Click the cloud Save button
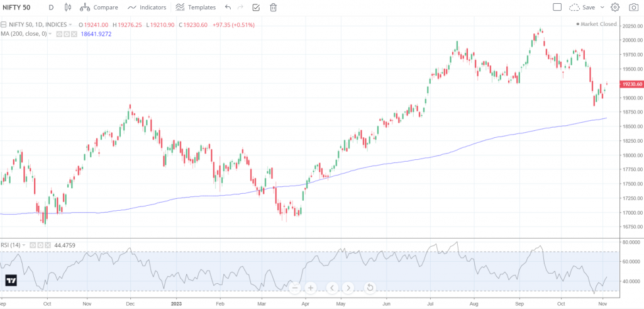This screenshot has width=644, height=309. pos(582,8)
